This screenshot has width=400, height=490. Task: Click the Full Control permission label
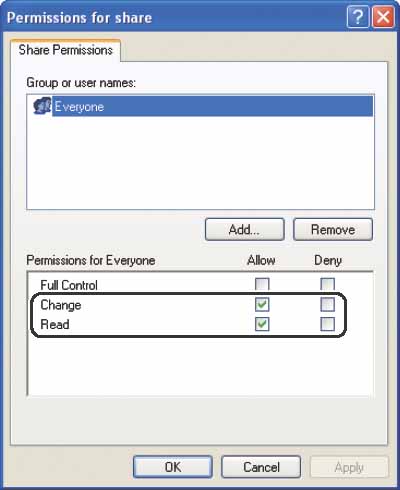(x=69, y=285)
